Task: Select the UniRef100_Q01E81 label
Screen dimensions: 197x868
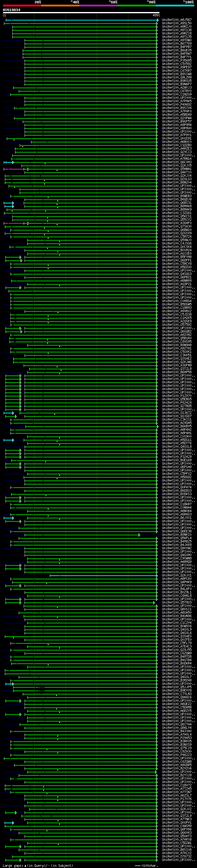Action: tap(177, 139)
